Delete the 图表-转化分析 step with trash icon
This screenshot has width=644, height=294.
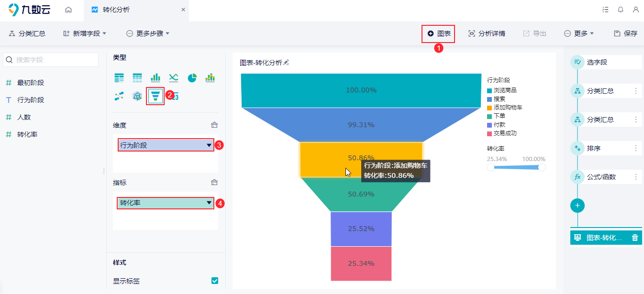pyautogui.click(x=635, y=238)
